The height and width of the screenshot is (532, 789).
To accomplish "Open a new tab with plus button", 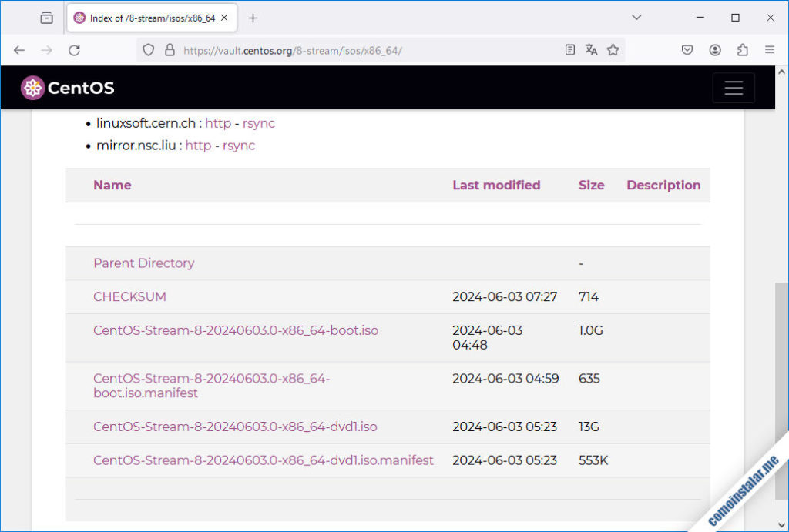I will [x=253, y=18].
